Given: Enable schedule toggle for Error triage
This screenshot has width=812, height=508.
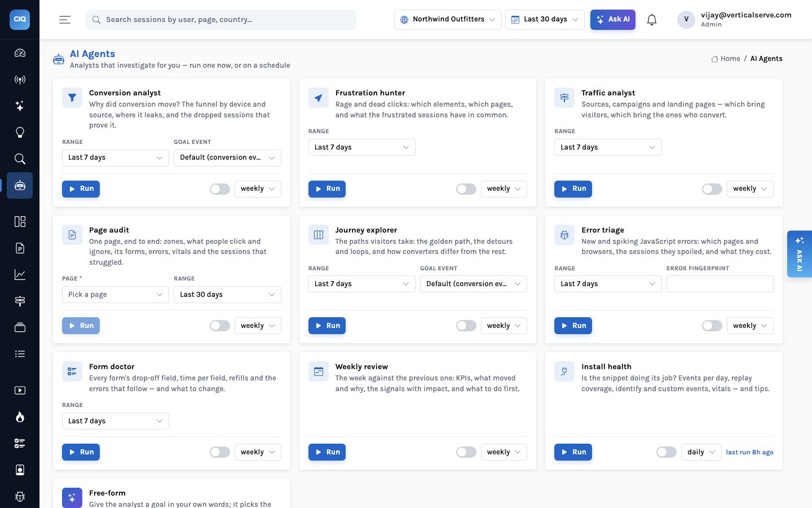Looking at the screenshot, I should point(712,326).
